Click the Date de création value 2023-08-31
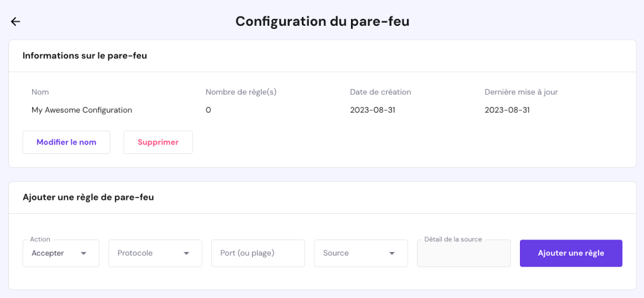The height and width of the screenshot is (298, 644). [x=372, y=110]
